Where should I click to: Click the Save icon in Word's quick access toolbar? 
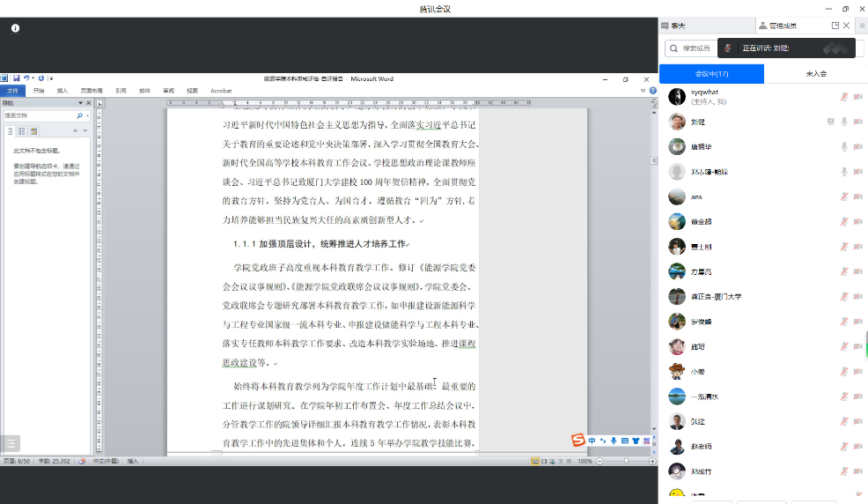click(x=16, y=78)
